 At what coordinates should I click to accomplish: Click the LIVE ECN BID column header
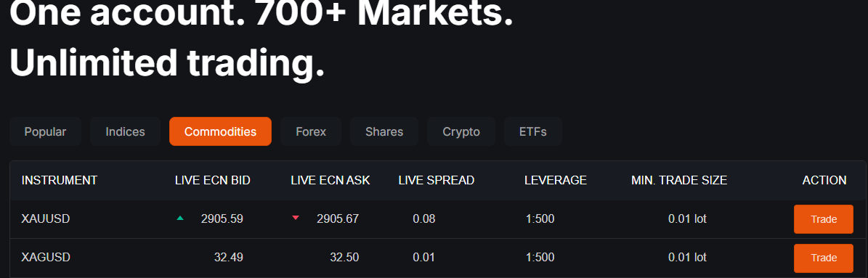[213, 180]
